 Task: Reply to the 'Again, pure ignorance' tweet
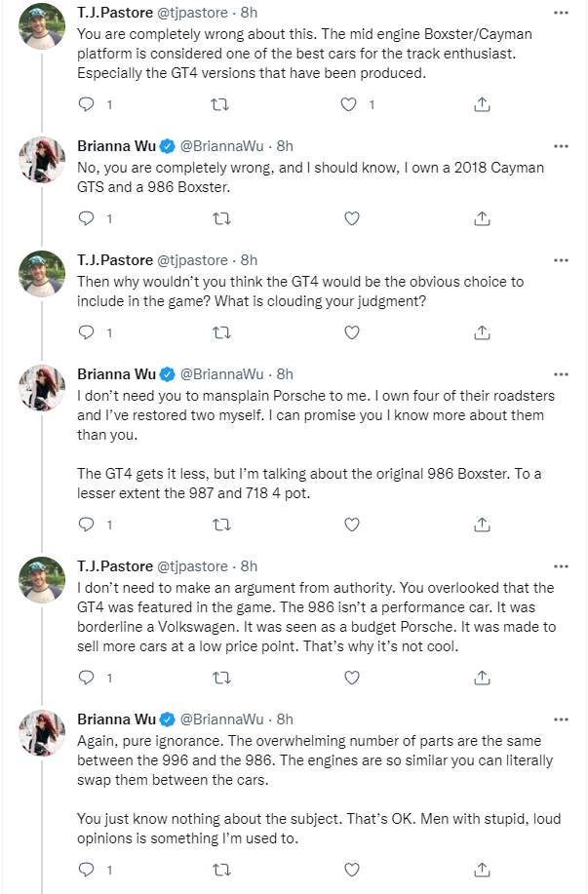pos(86,870)
